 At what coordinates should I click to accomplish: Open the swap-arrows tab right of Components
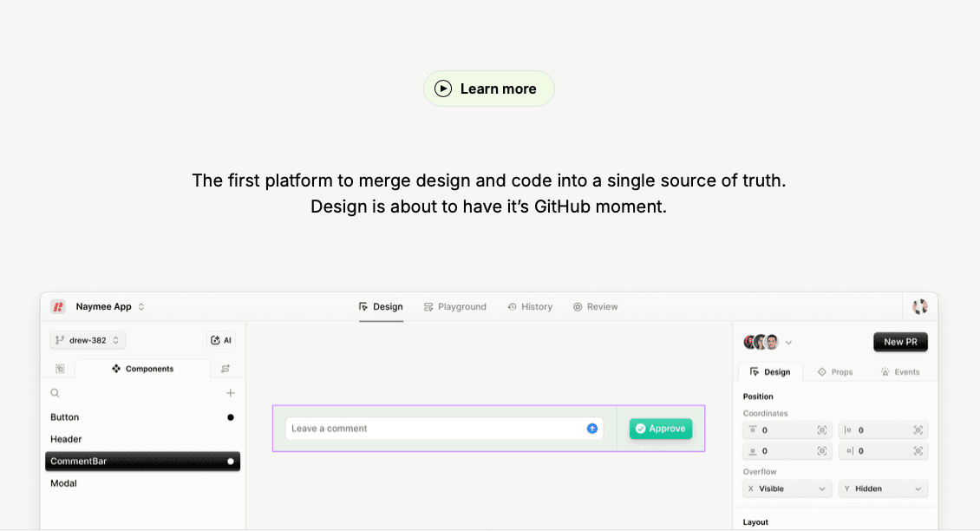click(225, 369)
